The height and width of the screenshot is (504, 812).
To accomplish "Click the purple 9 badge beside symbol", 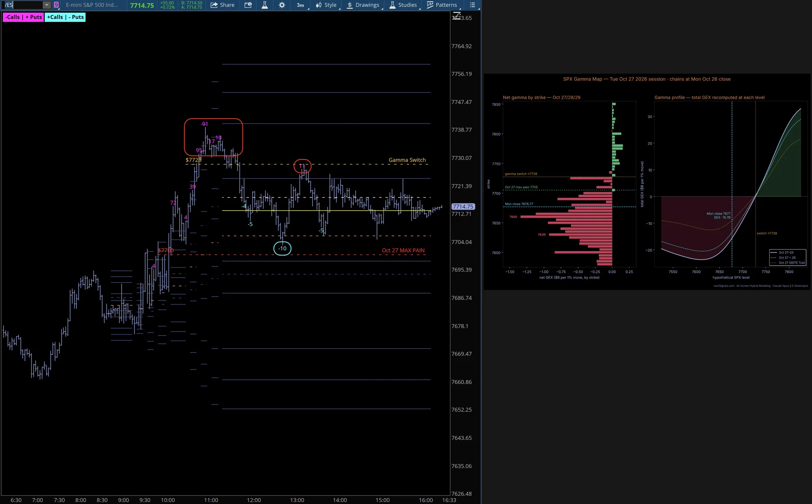I will pos(56,5).
